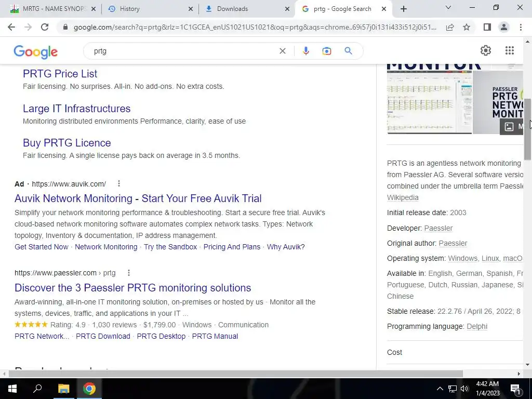Click the address bar URL
Image resolution: width=532 pixels, height=399 pixels.
click(255, 27)
